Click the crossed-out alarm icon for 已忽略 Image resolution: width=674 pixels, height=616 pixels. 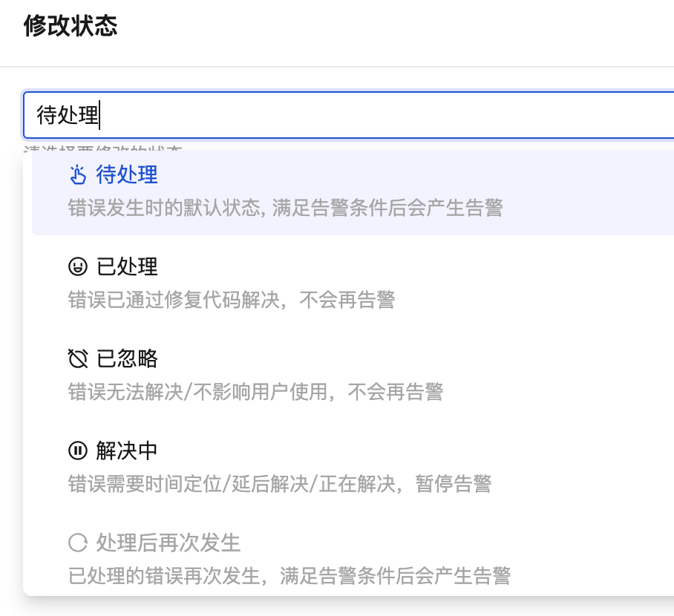[78, 358]
